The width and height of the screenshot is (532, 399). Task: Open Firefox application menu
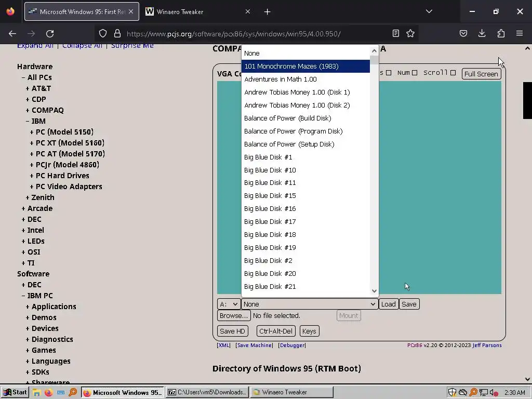point(520,34)
